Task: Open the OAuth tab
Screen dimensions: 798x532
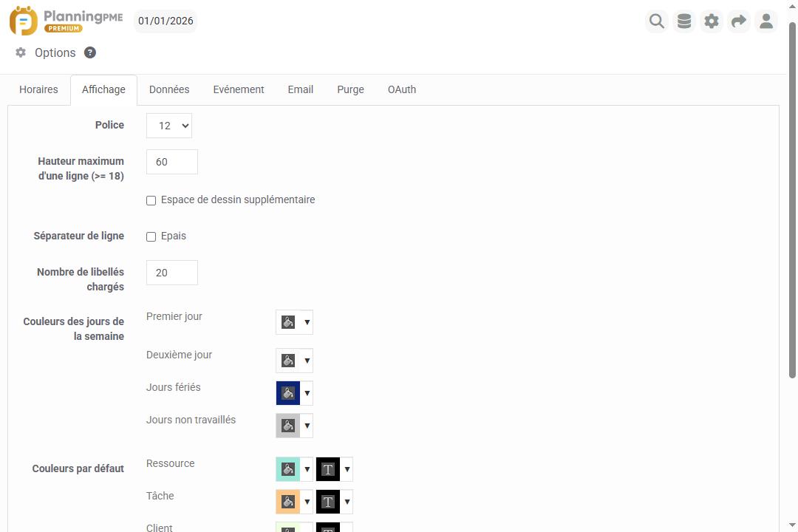Action: 401,89
